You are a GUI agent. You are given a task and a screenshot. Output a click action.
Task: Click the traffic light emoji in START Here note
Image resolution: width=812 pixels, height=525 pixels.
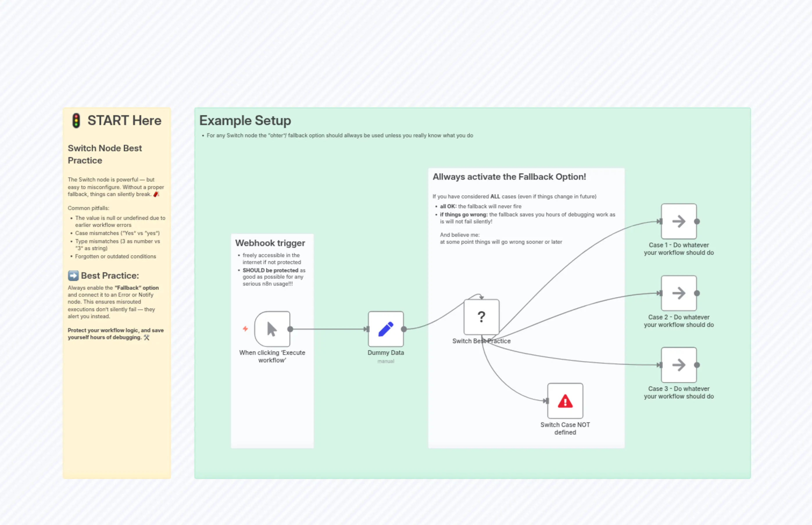[x=76, y=121]
